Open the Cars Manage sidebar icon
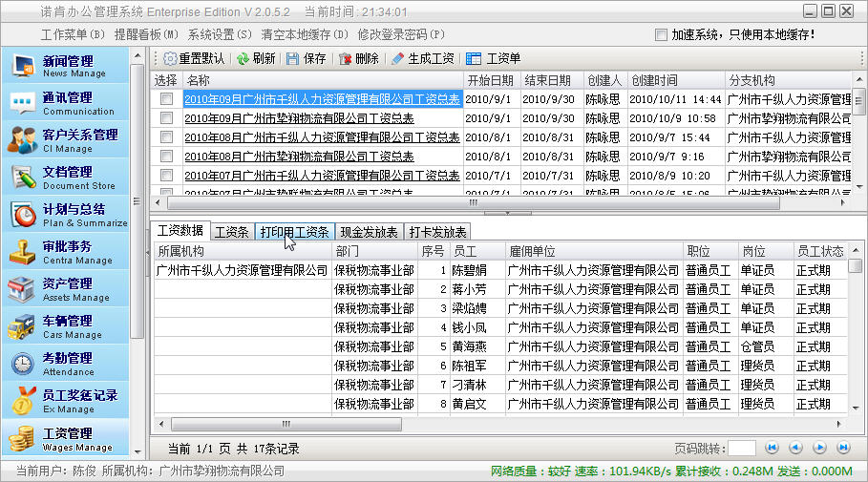The width and height of the screenshot is (868, 482). (x=22, y=326)
